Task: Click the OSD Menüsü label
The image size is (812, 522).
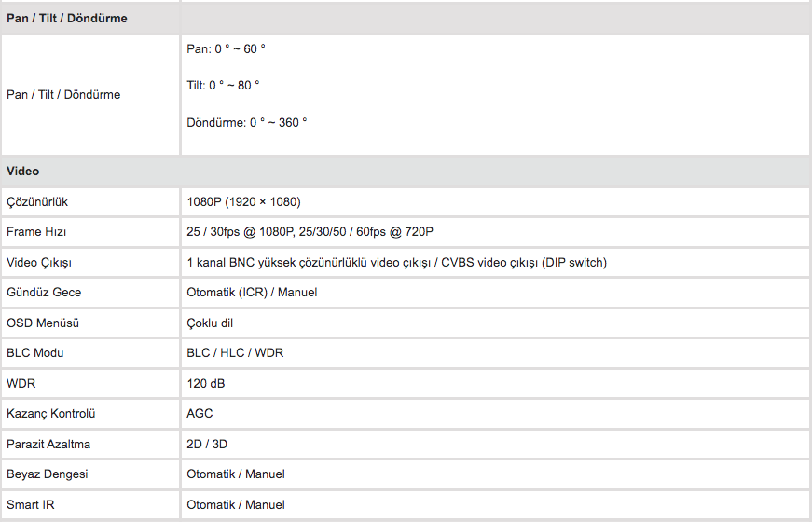Action: click(43, 323)
